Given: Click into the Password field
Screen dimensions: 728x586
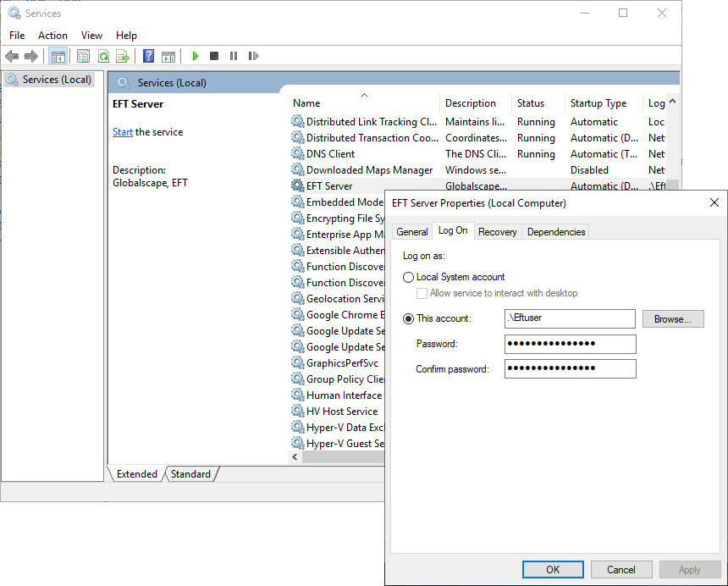Looking at the screenshot, I should pos(570,344).
